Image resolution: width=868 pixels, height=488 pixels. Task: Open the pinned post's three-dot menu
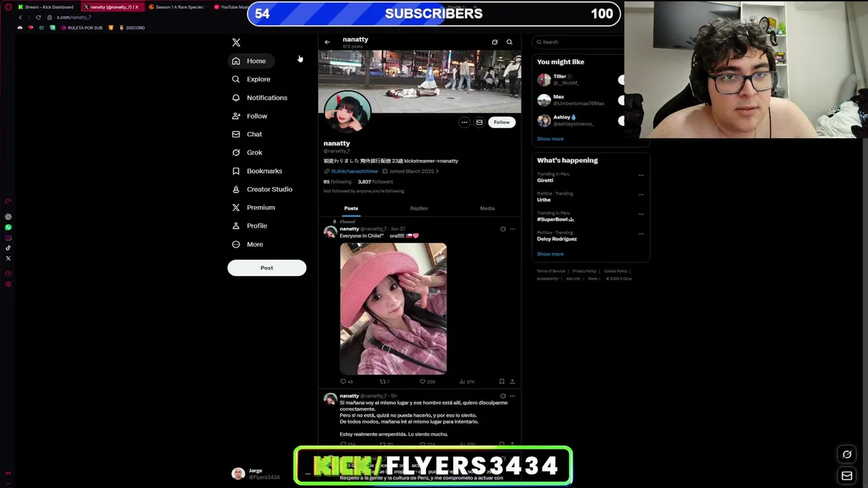(x=512, y=229)
